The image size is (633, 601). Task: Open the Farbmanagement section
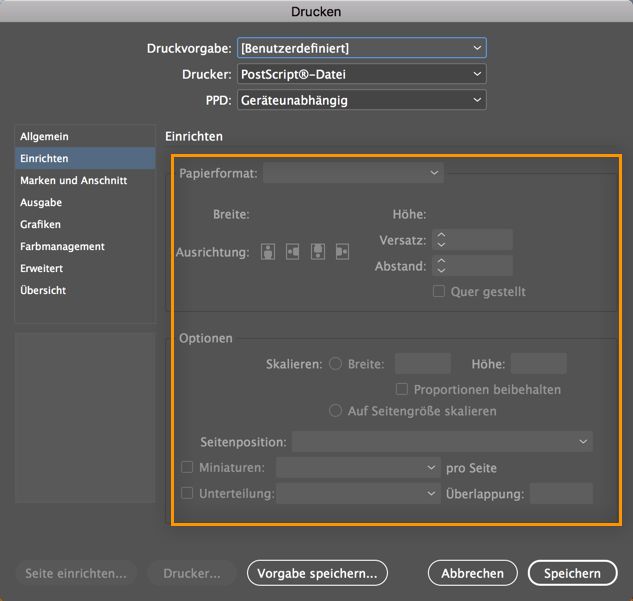(62, 246)
